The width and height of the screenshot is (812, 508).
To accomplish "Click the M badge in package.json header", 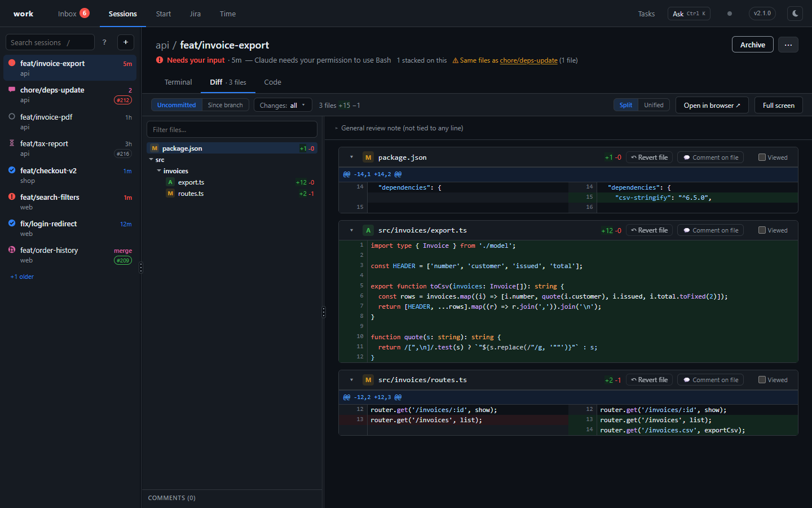I will pos(368,157).
